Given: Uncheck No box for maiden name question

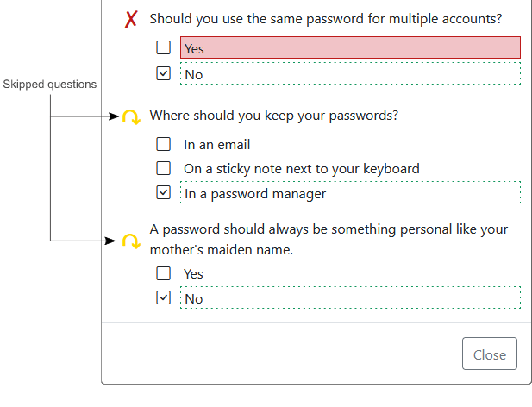Looking at the screenshot, I should coord(164,298).
